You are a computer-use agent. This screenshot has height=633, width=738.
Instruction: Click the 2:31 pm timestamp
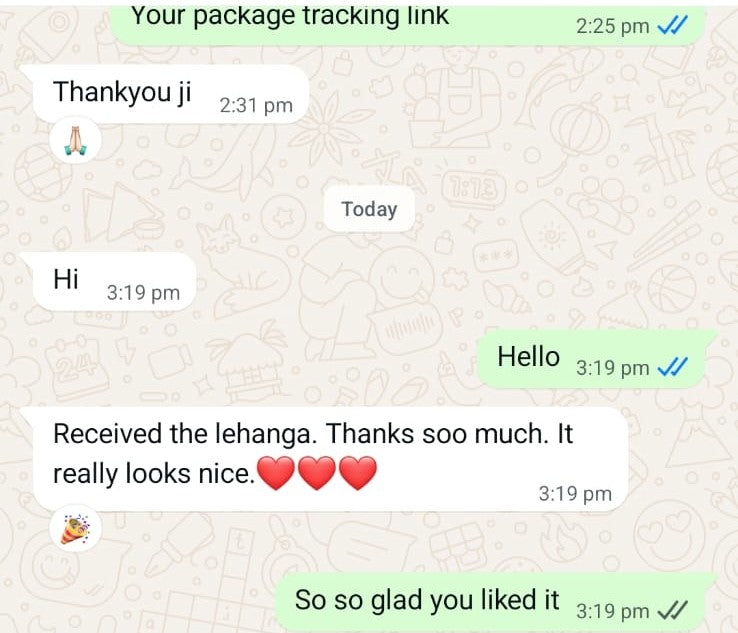[256, 105]
